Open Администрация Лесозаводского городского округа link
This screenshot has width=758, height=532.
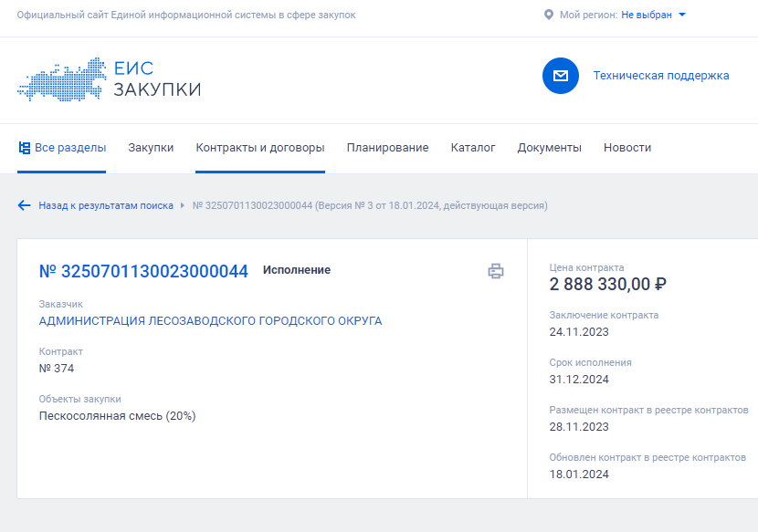pyautogui.click(x=210, y=321)
